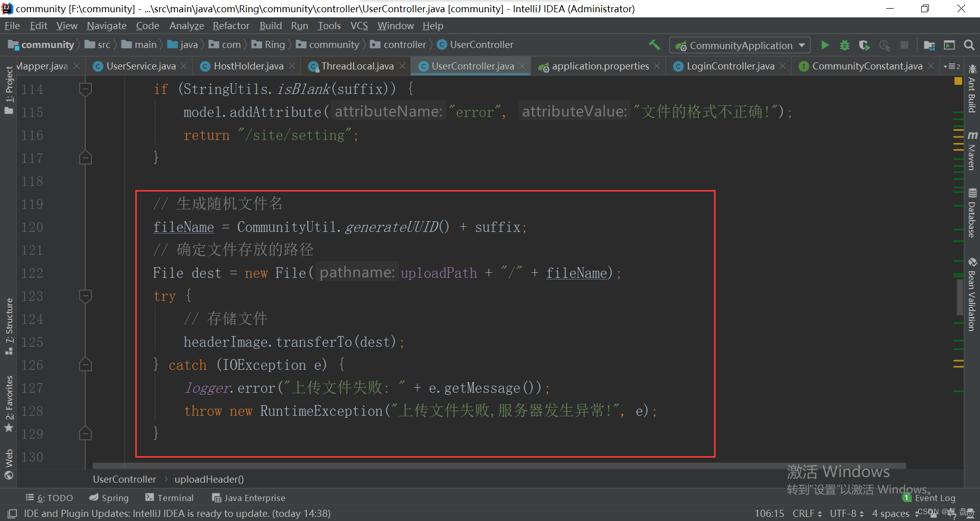Show hidden editor tabs list
Viewport: 980px width, 521px height.
[x=952, y=66]
